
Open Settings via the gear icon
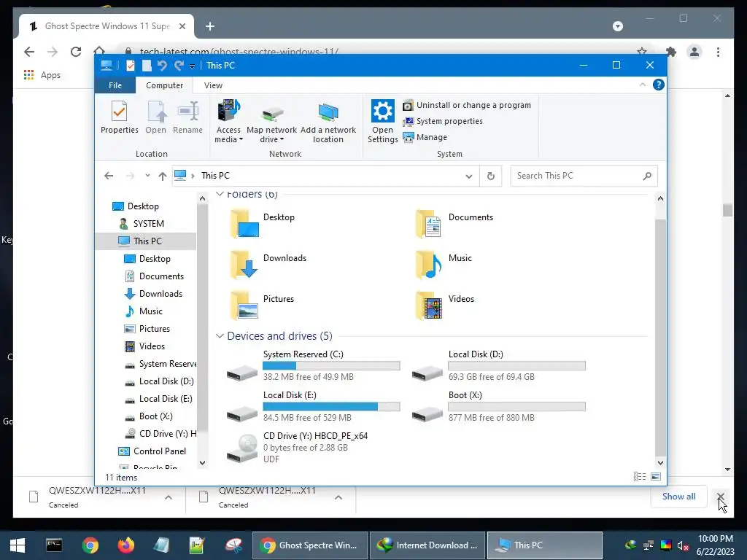pyautogui.click(x=382, y=121)
